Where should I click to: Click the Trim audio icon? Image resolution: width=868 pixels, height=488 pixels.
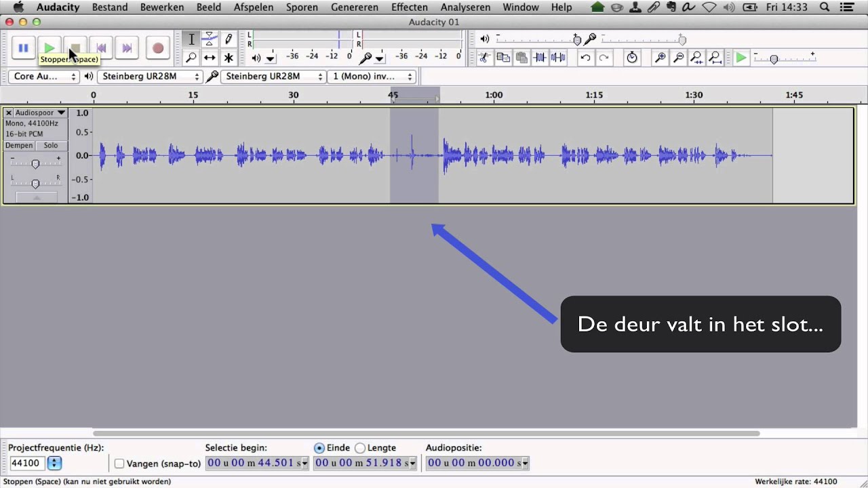[x=540, y=58]
